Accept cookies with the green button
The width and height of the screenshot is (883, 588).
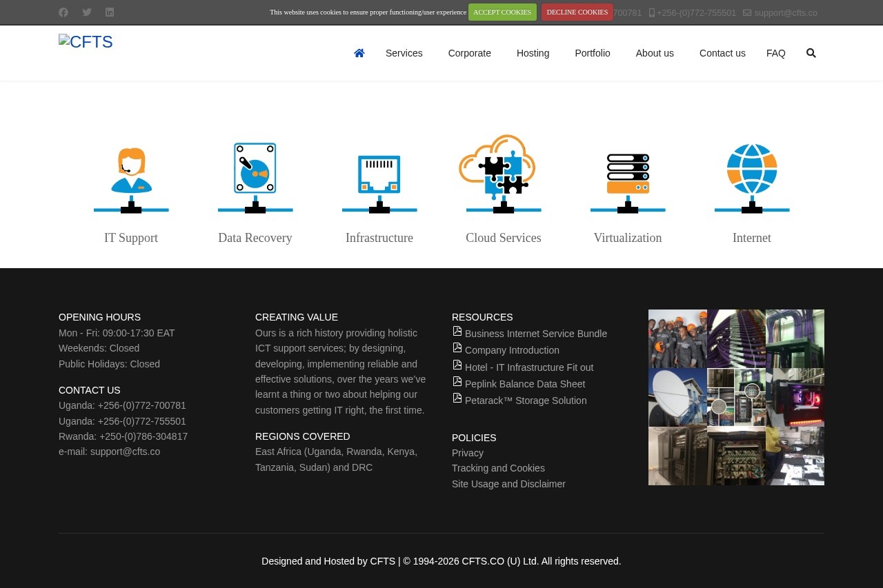point(502,12)
